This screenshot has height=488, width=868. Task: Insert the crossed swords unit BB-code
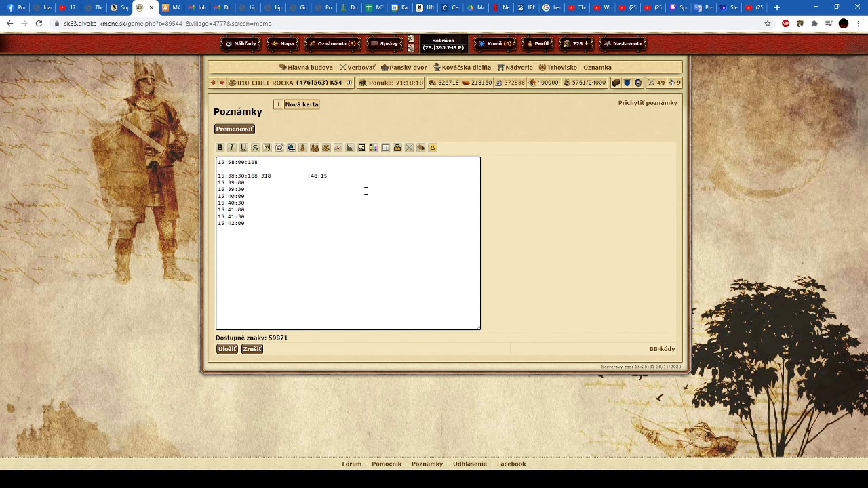(409, 148)
